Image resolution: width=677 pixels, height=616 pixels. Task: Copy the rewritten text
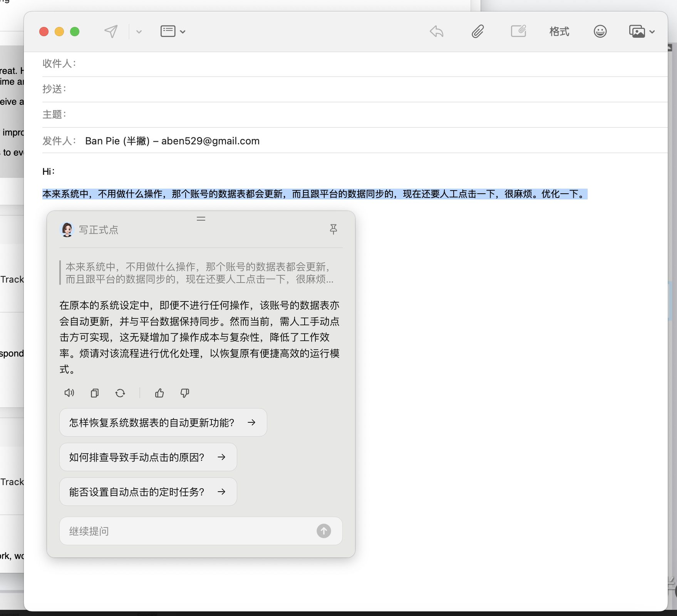pyautogui.click(x=95, y=393)
